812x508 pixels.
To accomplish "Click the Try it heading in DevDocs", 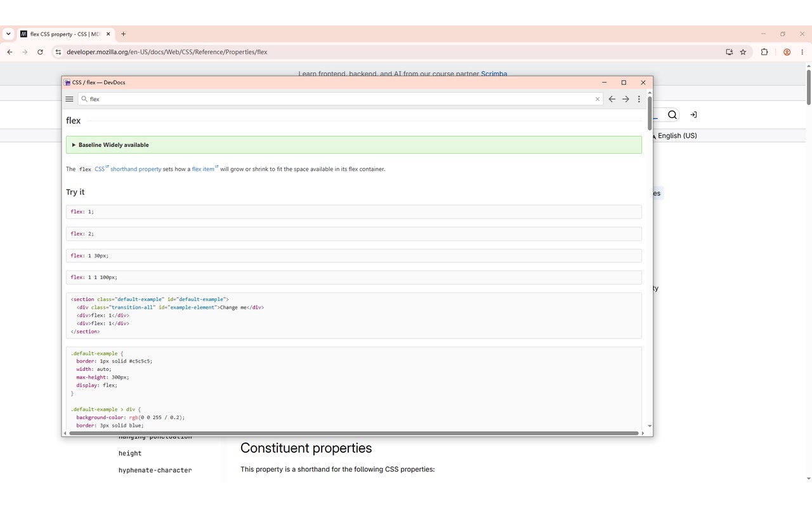I will [75, 192].
